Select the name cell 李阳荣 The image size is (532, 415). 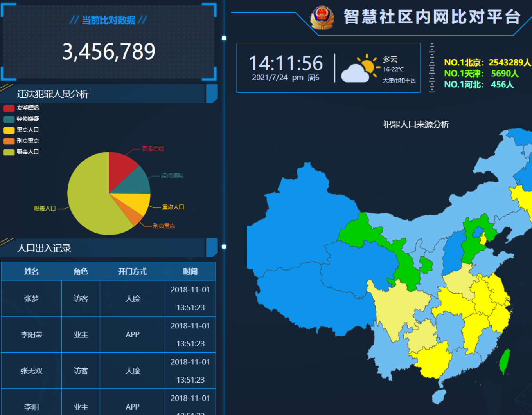31,335
